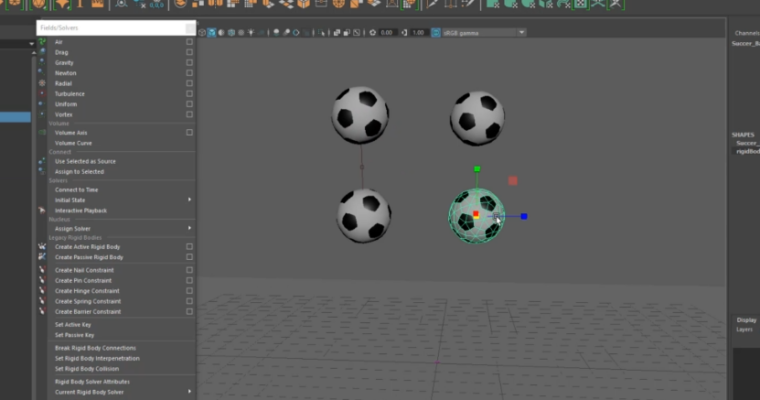
Task: Expand the Assign Solver submenu
Action: coord(190,228)
